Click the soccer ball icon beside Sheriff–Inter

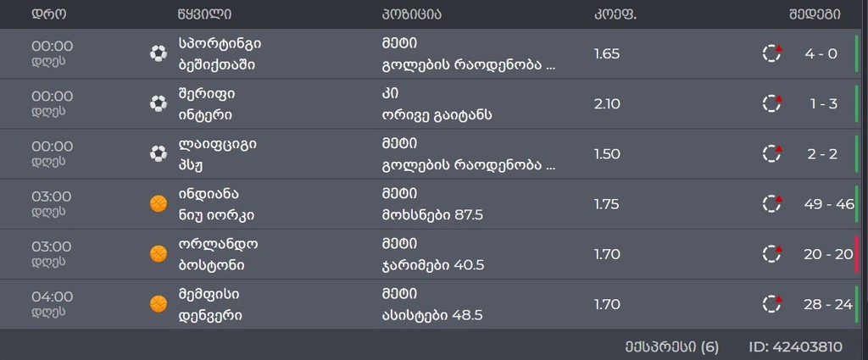159,103
